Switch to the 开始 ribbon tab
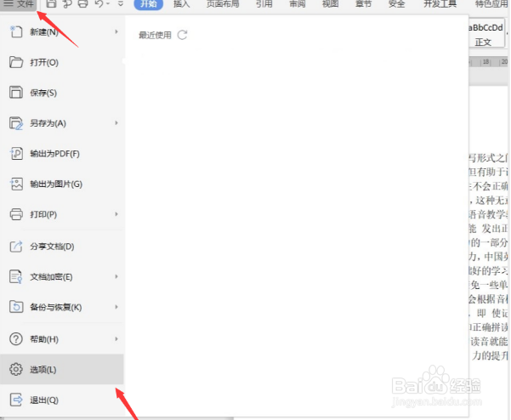The image size is (511, 420). (x=149, y=4)
